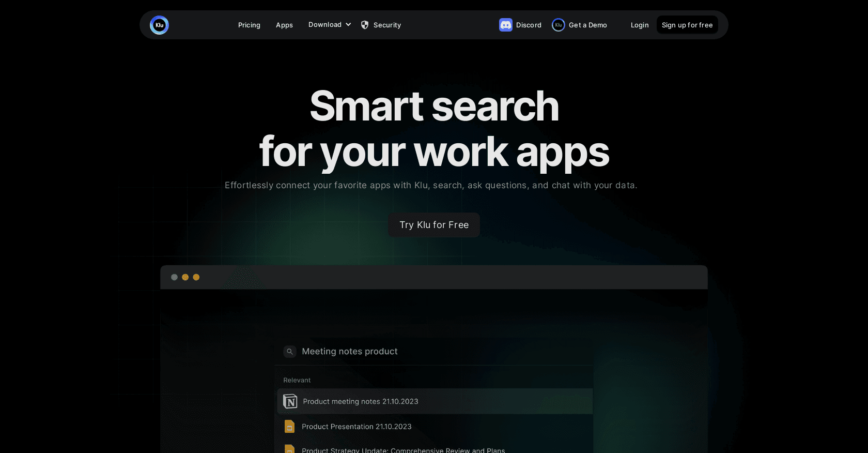Open Product Presentation 21.10.2023 result
The width and height of the screenshot is (868, 453).
pyautogui.click(x=435, y=427)
